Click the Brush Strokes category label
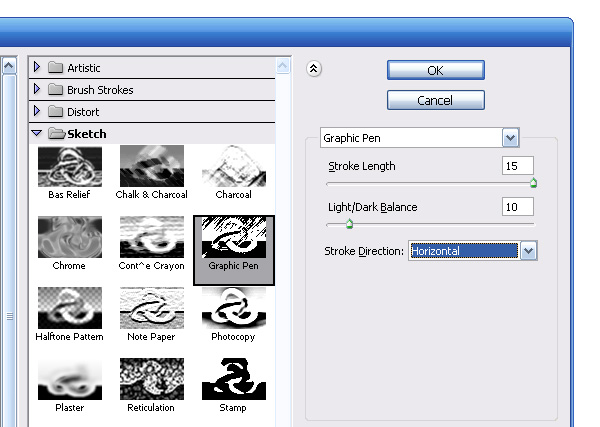Viewport: 600px width, 427px height. click(x=100, y=90)
